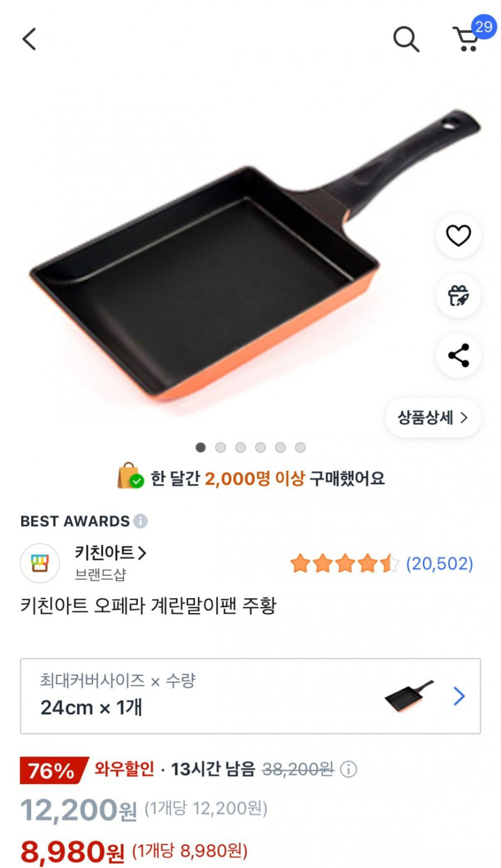Open the 키친아트 brand shop link
This screenshot has height=868, width=501.
[x=110, y=552]
